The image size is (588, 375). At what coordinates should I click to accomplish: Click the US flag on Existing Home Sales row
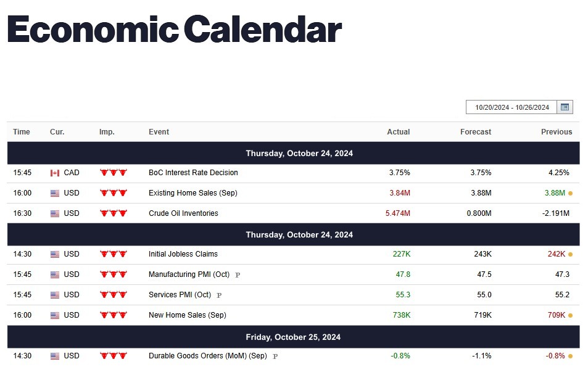(55, 193)
